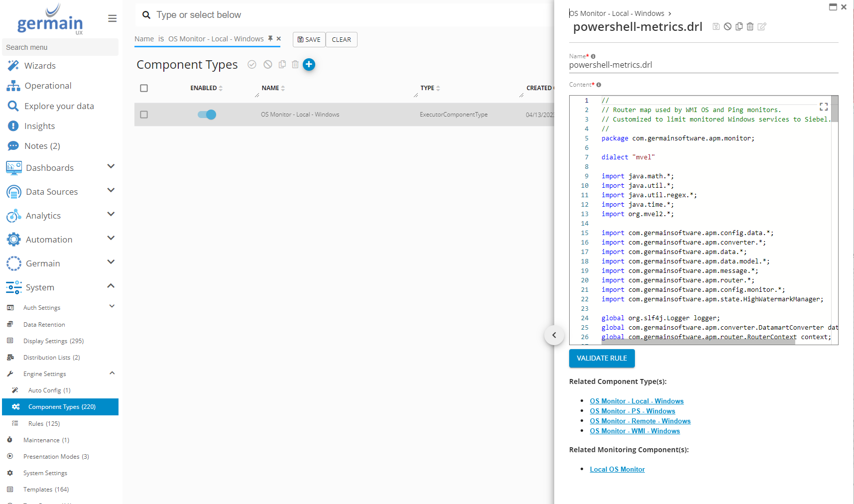854x504 pixels.
Task: Click the clone icon beside powershell-metrics.drl
Action: click(x=739, y=26)
